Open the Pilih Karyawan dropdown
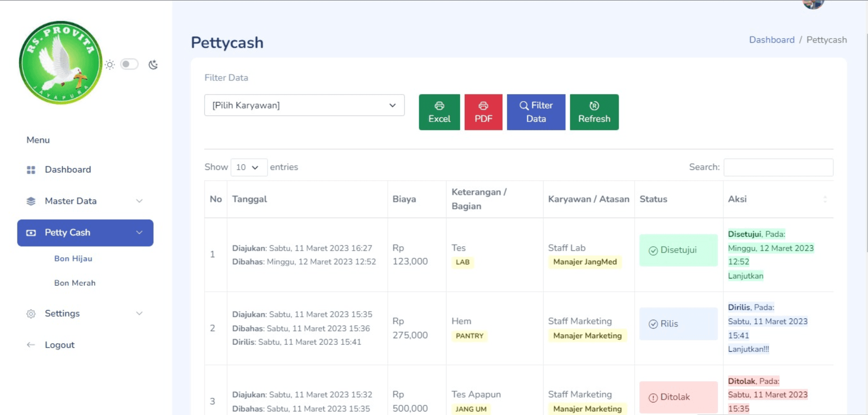868x415 pixels. click(x=304, y=105)
